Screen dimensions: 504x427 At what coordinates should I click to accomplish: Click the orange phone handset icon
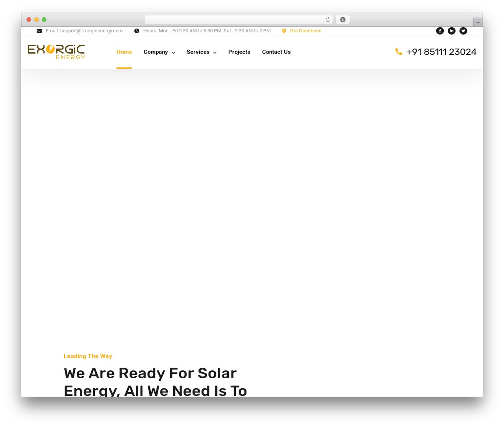398,52
